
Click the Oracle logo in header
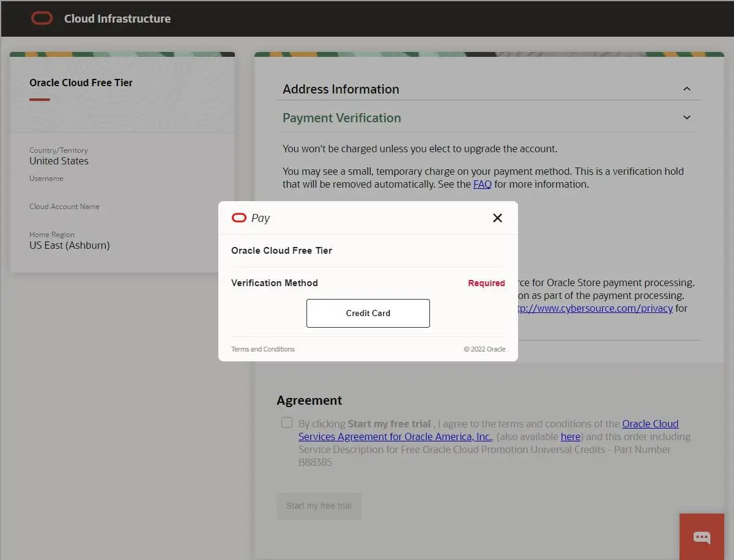(42, 18)
